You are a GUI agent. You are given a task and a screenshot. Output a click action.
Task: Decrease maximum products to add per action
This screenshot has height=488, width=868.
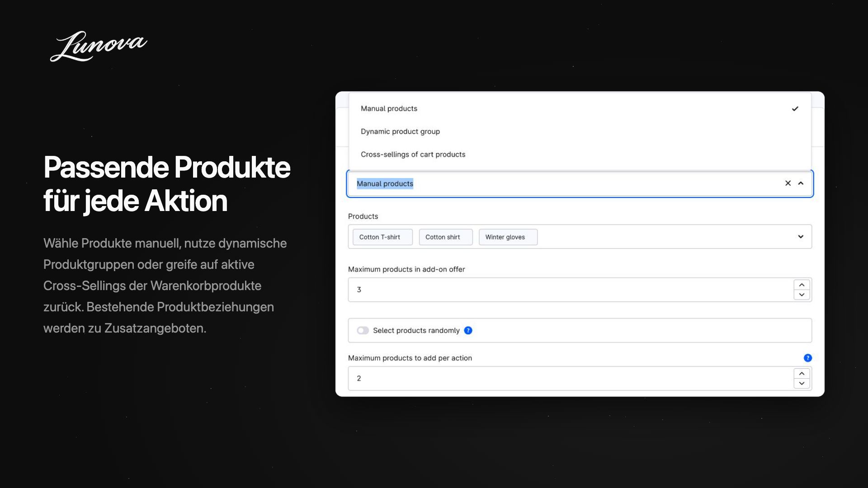[802, 383]
